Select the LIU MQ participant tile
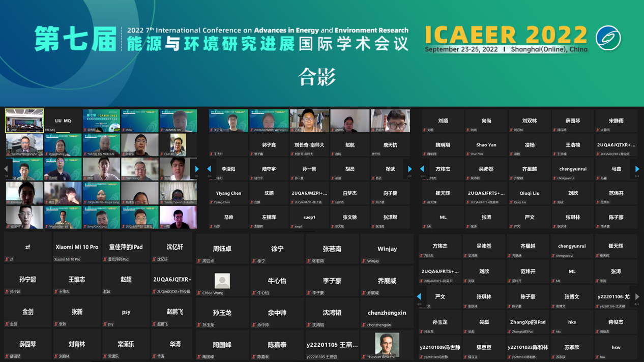The image size is (644, 362). click(63, 121)
